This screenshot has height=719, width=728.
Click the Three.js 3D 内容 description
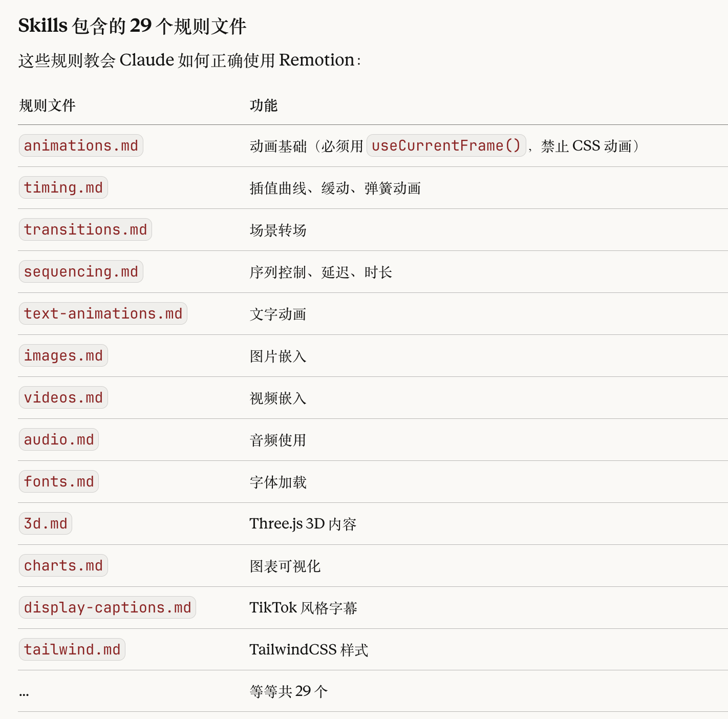point(303,524)
